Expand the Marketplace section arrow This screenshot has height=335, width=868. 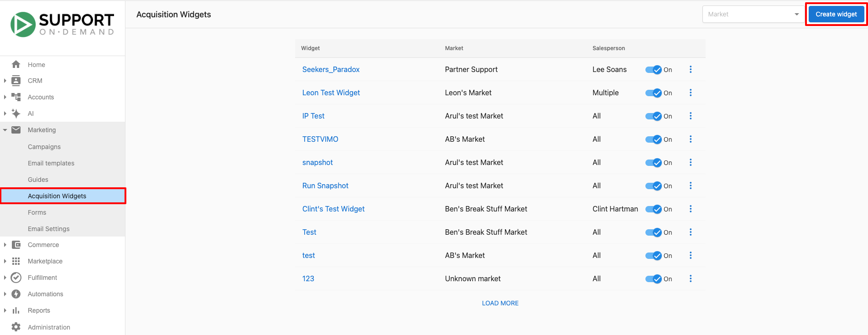[x=5, y=261]
